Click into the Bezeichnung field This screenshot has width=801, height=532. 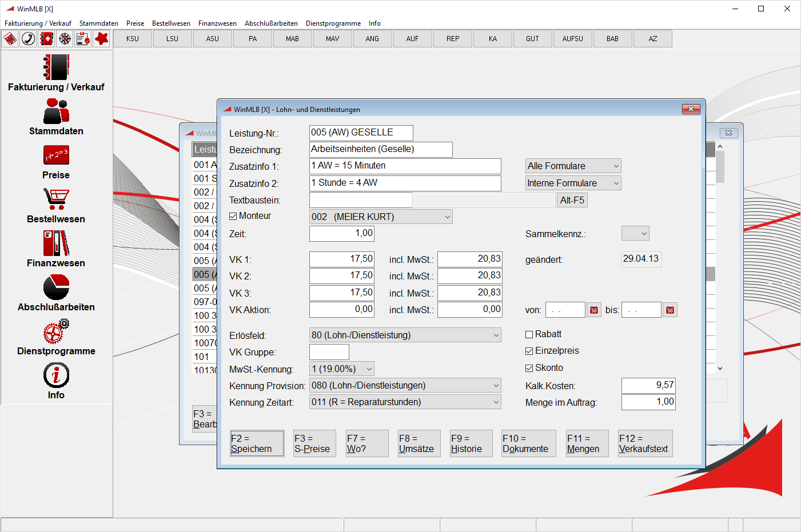pos(381,150)
